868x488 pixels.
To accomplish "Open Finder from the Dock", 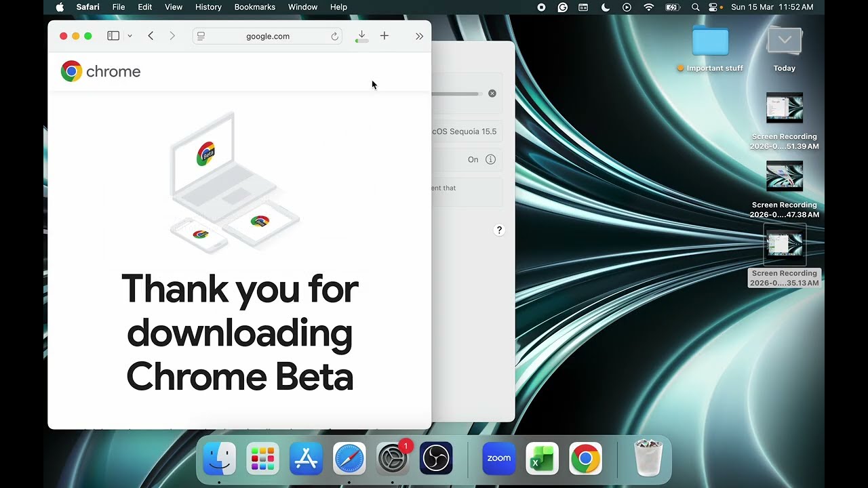I will 219,459.
